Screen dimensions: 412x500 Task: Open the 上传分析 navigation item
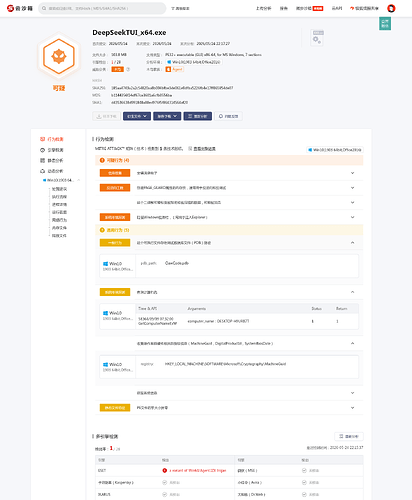tap(263, 8)
